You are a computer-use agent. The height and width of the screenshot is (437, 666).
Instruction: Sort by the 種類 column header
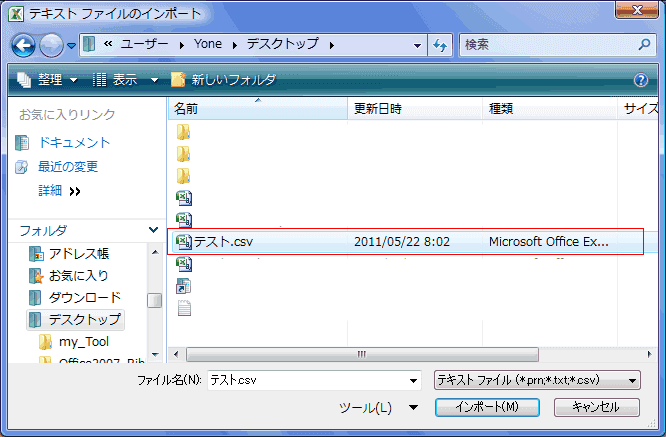click(549, 109)
